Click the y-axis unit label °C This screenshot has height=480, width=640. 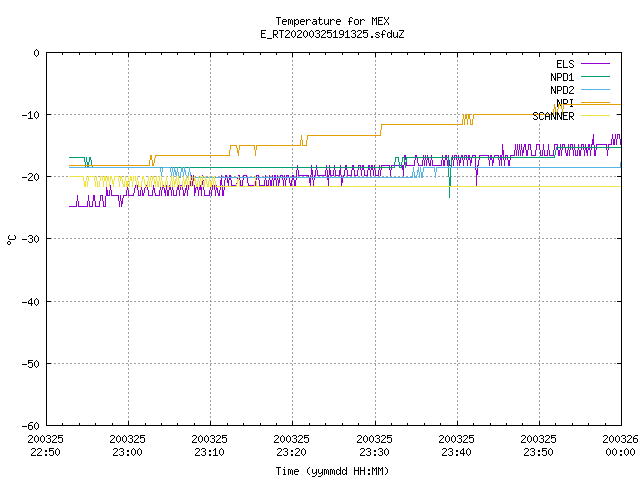point(11,240)
